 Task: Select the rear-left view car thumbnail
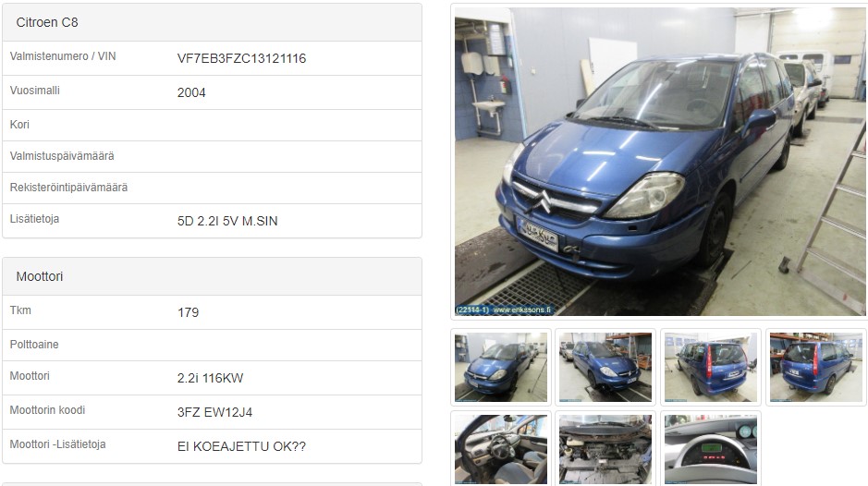(x=710, y=367)
